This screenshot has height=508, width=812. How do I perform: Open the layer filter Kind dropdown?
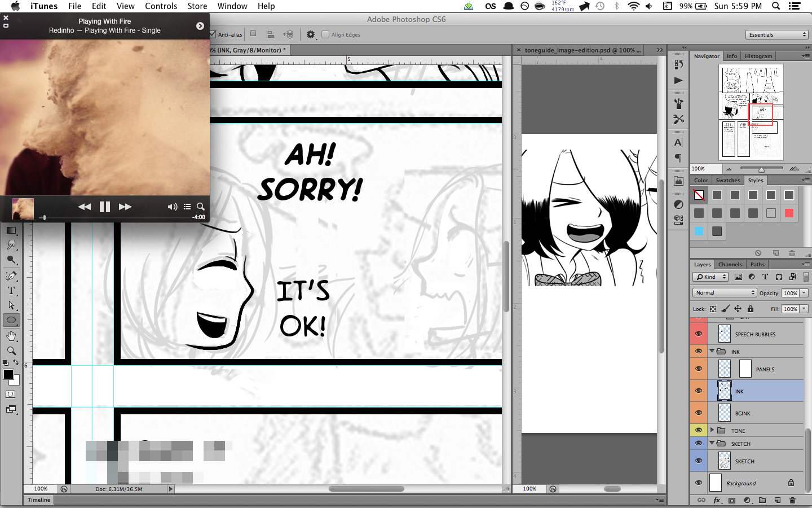(x=710, y=277)
